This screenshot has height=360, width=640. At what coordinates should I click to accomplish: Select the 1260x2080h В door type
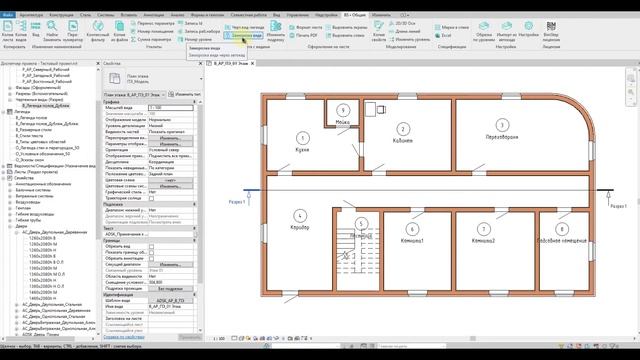(x=42, y=238)
